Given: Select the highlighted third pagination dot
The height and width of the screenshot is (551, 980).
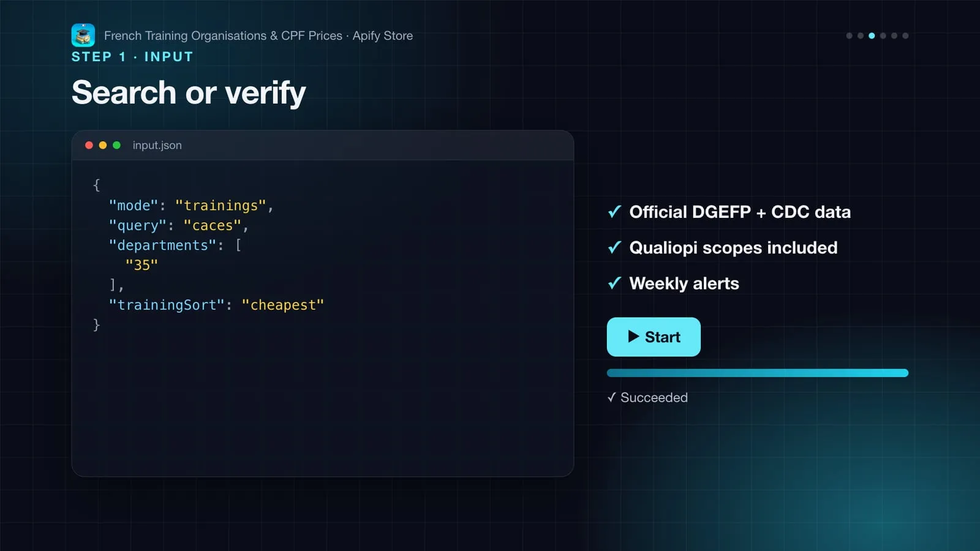Looking at the screenshot, I should pos(872,36).
